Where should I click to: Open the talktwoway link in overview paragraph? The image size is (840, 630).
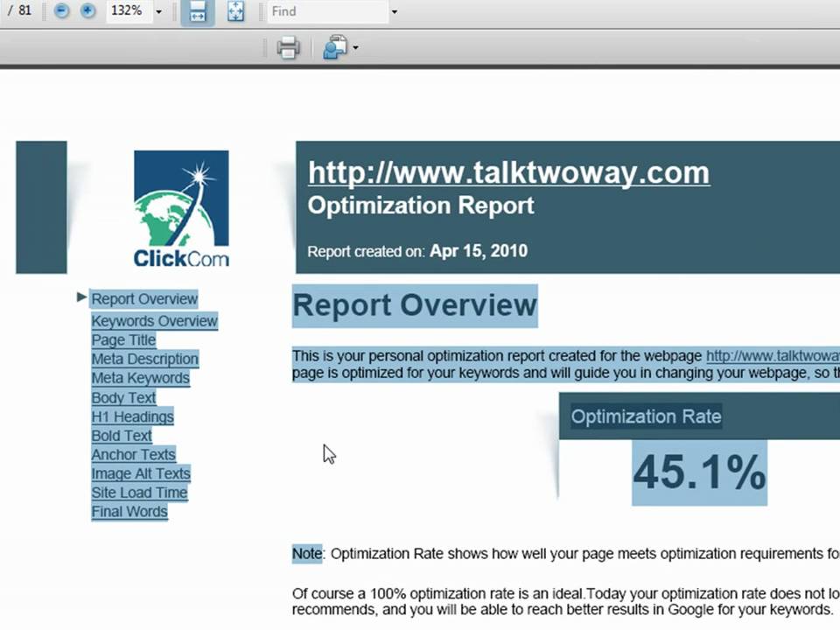coord(773,356)
